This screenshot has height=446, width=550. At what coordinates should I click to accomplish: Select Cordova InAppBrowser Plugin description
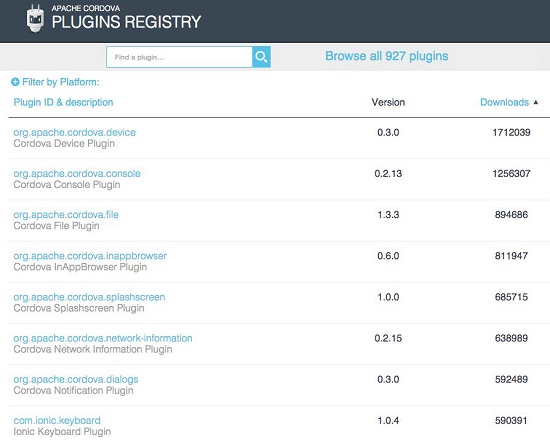coord(80,267)
